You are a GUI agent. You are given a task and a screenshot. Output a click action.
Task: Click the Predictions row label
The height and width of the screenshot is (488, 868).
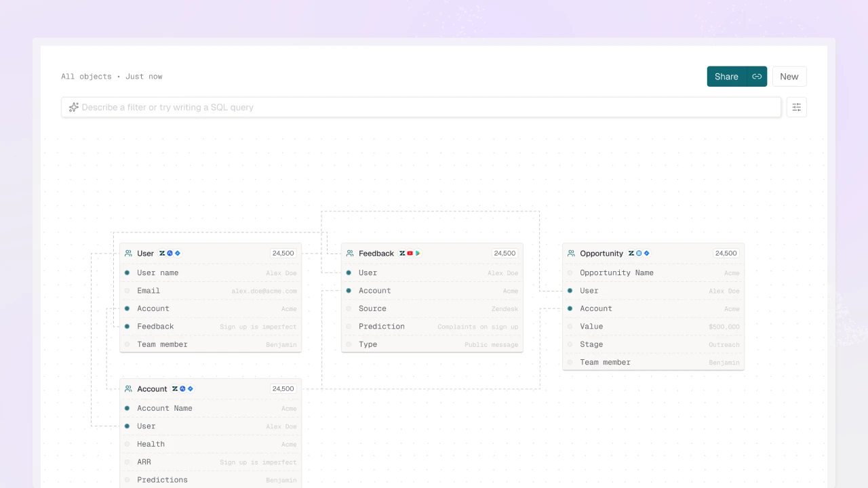[162, 480]
